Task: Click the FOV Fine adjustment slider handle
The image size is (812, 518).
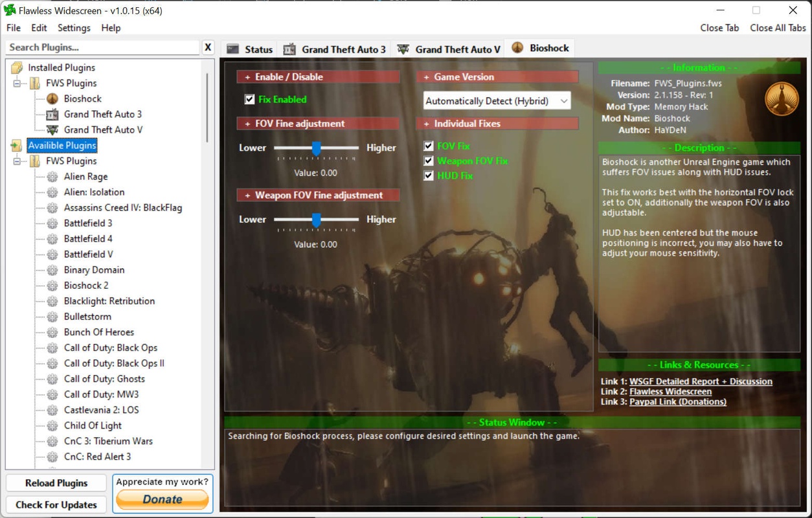Action: [x=317, y=148]
